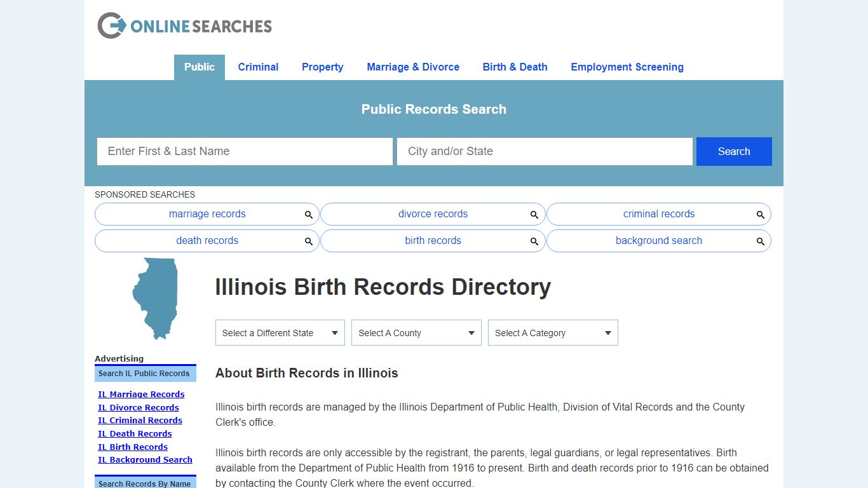Open sponsored criminal records search
The height and width of the screenshot is (488, 868).
coord(659,214)
